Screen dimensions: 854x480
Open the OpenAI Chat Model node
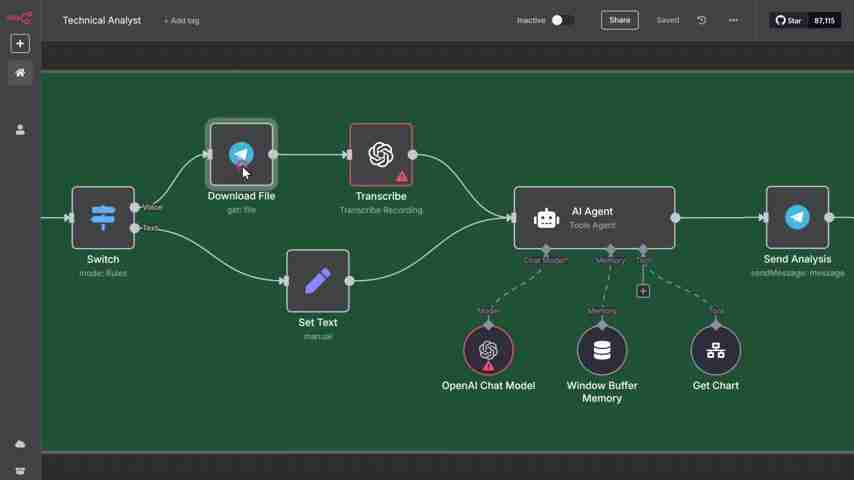[x=488, y=350]
